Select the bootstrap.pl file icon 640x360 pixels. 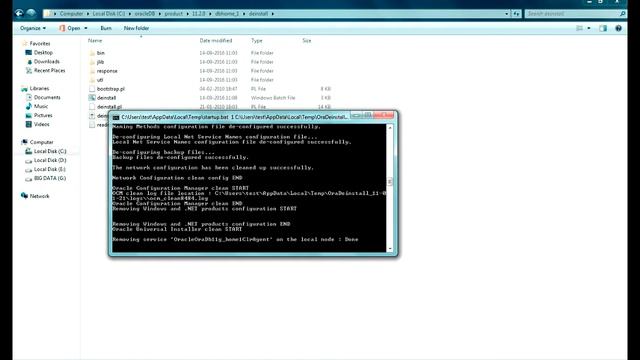point(92,89)
